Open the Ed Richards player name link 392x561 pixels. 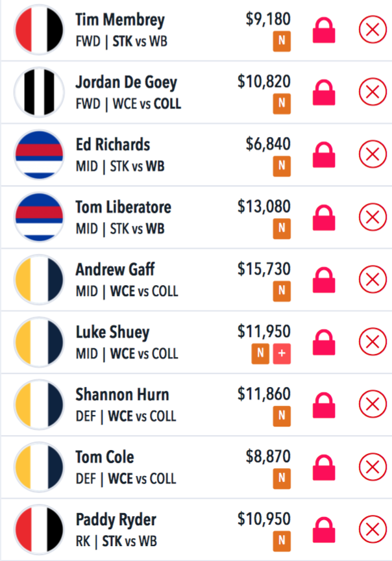[x=113, y=145]
